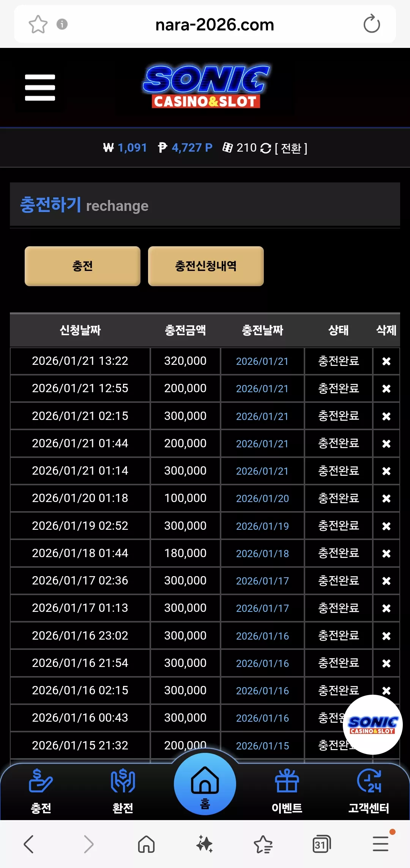Open the site info icon by the URL

(62, 24)
